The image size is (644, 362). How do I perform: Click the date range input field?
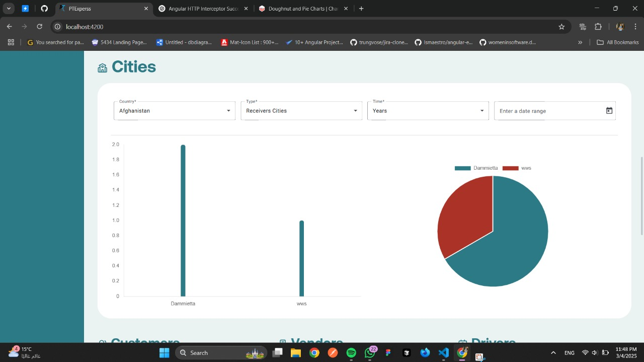pos(548,111)
